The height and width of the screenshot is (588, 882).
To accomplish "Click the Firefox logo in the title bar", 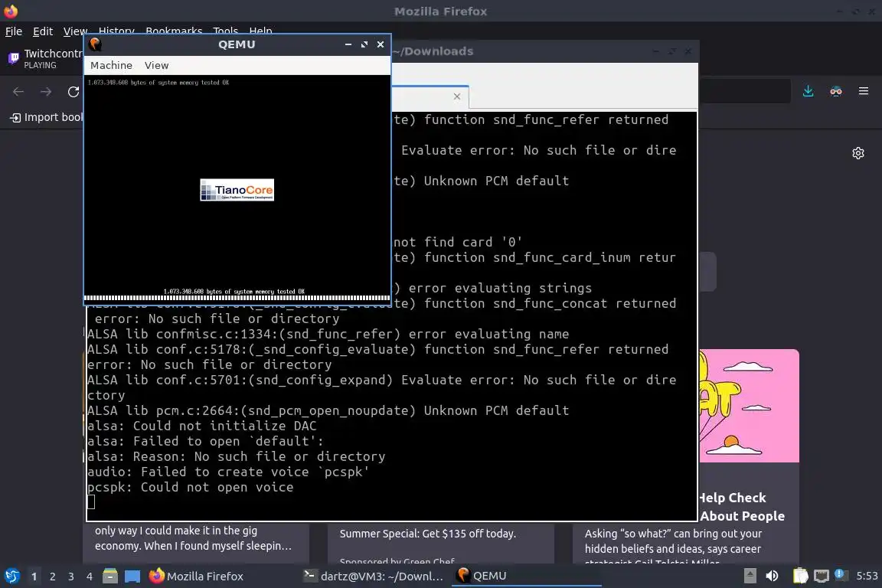I will coord(11,11).
